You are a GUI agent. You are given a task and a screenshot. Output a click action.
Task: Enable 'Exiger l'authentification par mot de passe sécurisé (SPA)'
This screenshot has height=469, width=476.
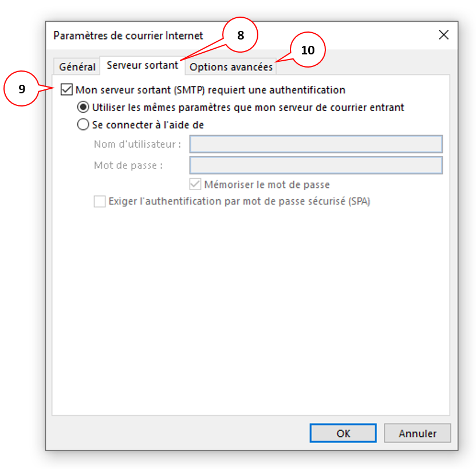99,202
